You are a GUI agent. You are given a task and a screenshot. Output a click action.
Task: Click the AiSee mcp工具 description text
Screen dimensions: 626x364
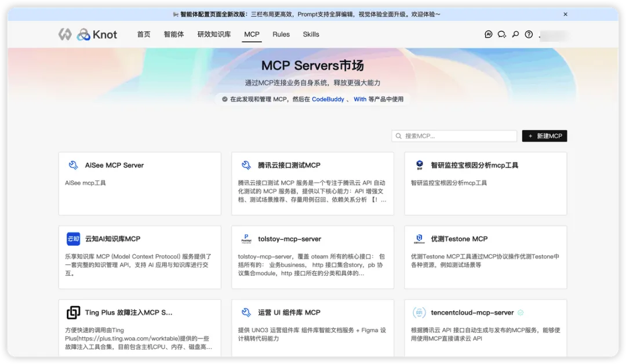click(x=85, y=183)
